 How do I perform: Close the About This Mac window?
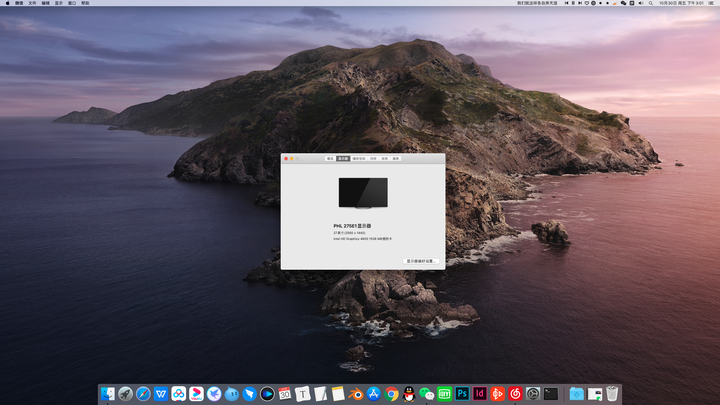[286, 158]
